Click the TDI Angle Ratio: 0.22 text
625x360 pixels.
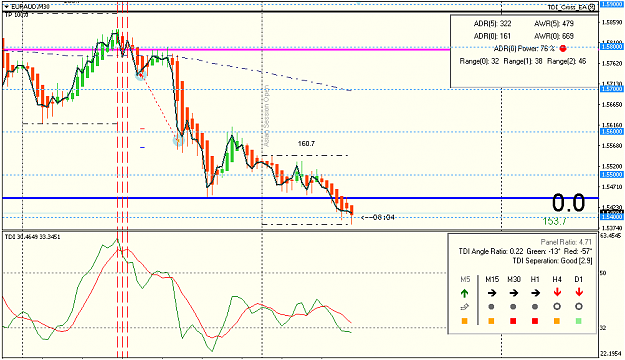pyautogui.click(x=491, y=252)
